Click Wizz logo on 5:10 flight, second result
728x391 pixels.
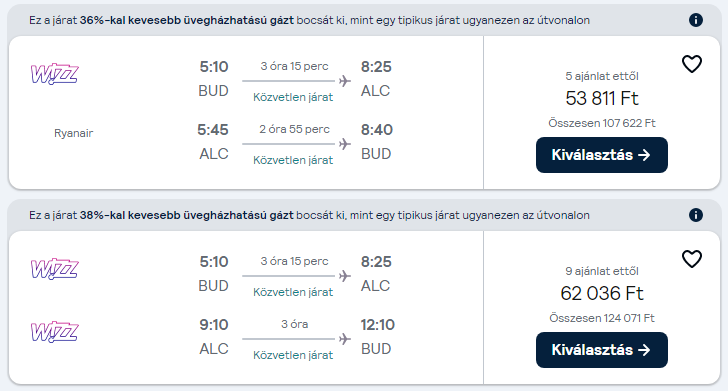click(x=54, y=269)
